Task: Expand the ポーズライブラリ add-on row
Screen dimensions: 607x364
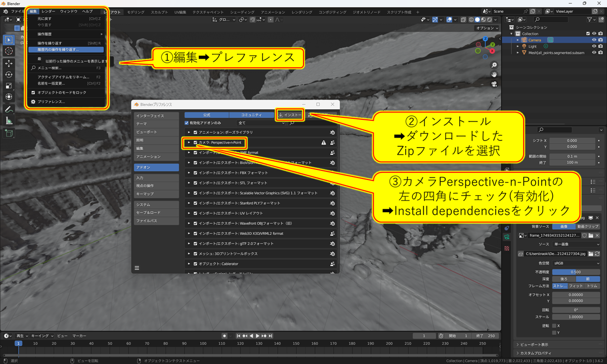Action: click(x=189, y=132)
